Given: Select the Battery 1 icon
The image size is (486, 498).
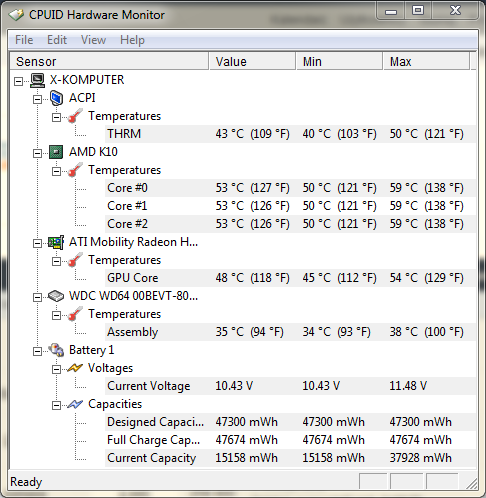Looking at the screenshot, I should point(56,350).
